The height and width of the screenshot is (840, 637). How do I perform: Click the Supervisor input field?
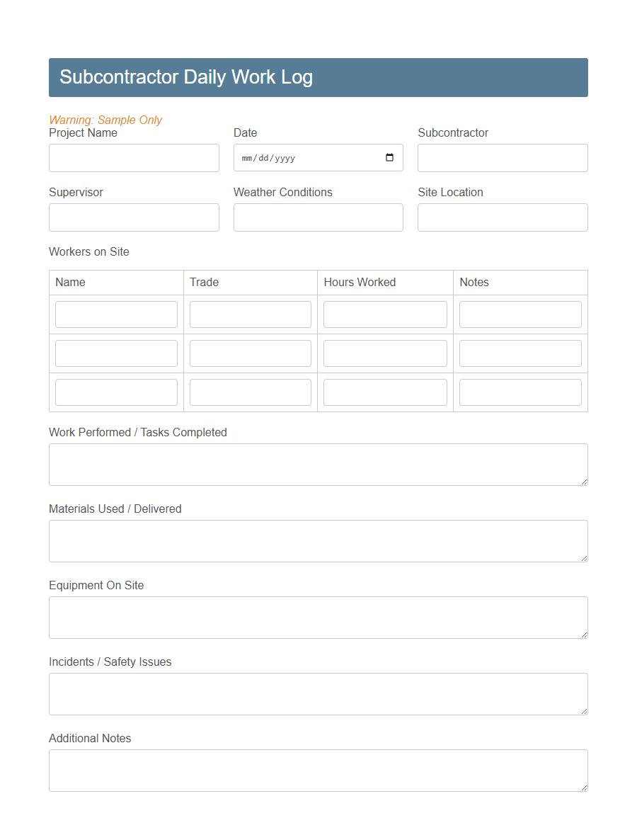tap(134, 217)
